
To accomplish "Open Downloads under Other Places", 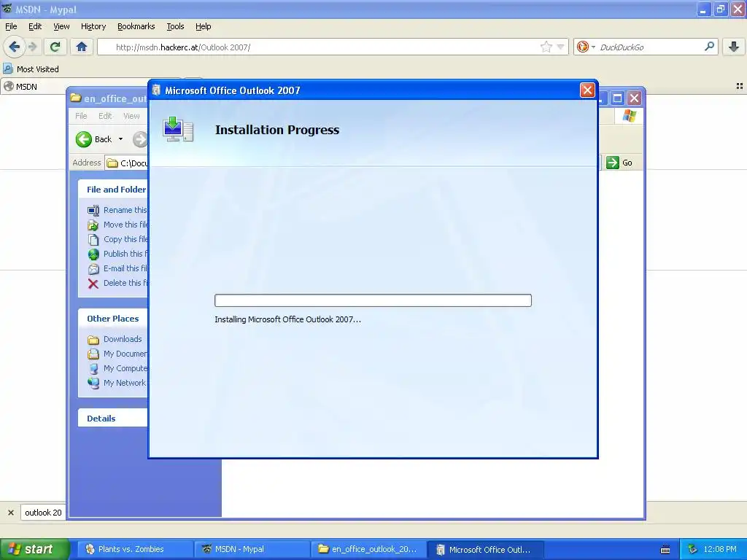I will [x=115, y=339].
